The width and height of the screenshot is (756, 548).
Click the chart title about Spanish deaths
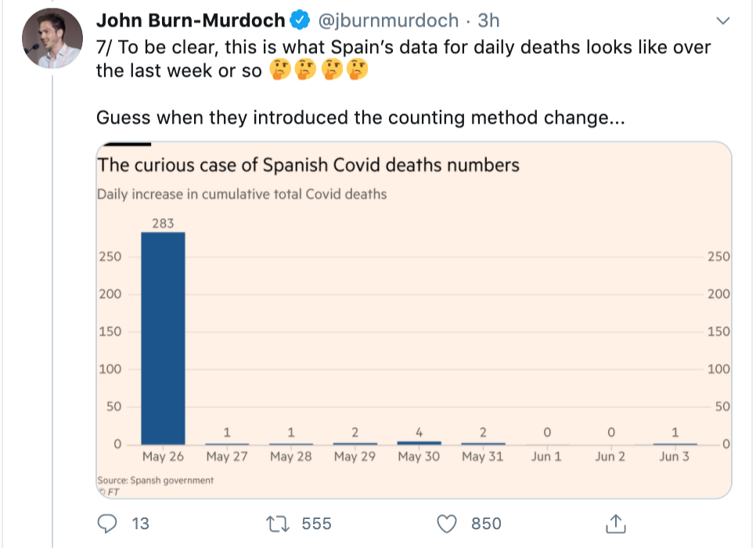(x=308, y=165)
